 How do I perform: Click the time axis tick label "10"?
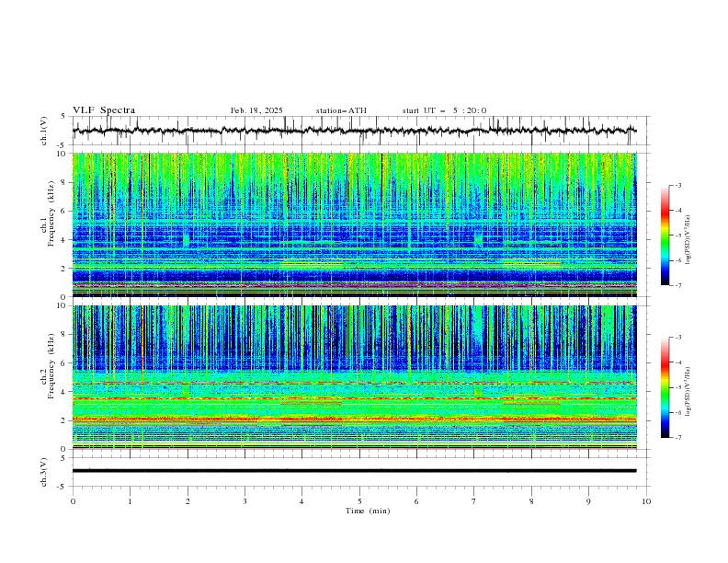pyautogui.click(x=646, y=501)
